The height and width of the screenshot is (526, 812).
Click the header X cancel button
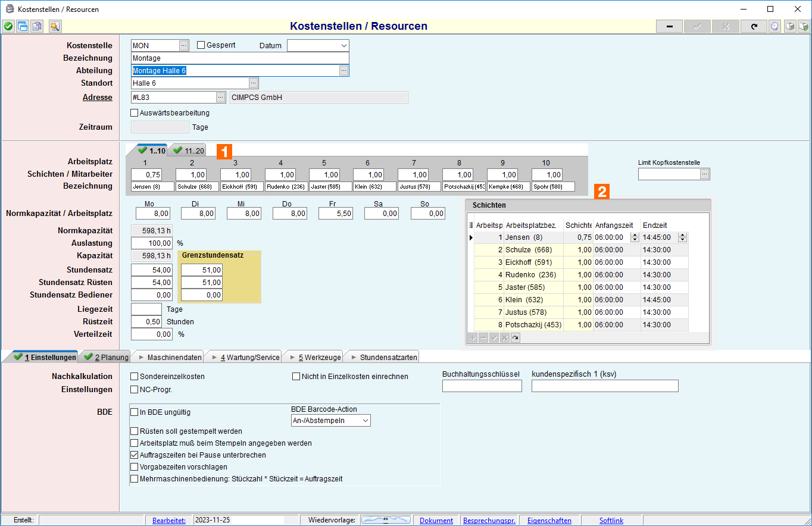point(726,26)
